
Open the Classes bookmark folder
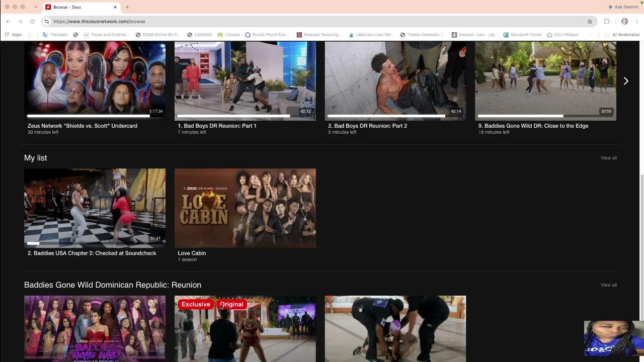(228, 35)
